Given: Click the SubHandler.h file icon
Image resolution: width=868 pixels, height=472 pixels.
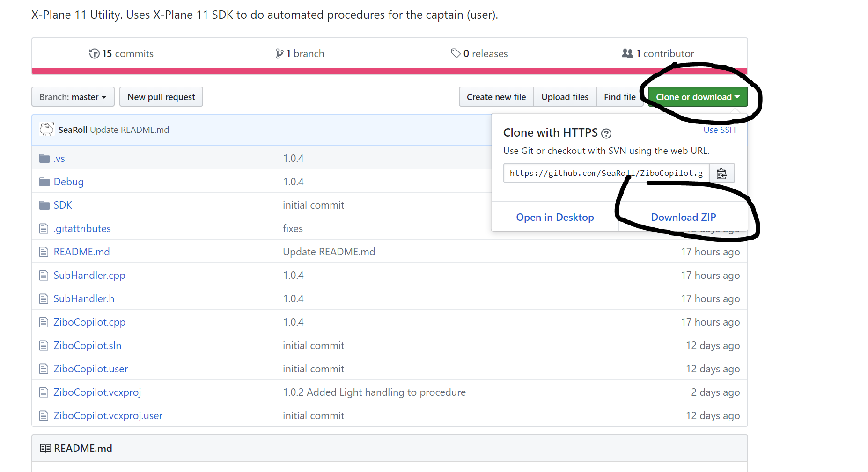Looking at the screenshot, I should pos(44,298).
